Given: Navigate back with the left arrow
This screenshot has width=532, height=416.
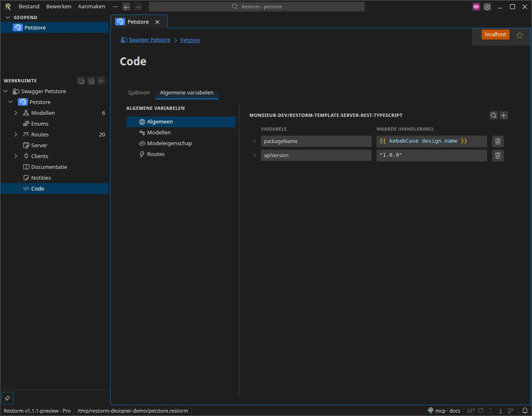Looking at the screenshot, I should [126, 7].
